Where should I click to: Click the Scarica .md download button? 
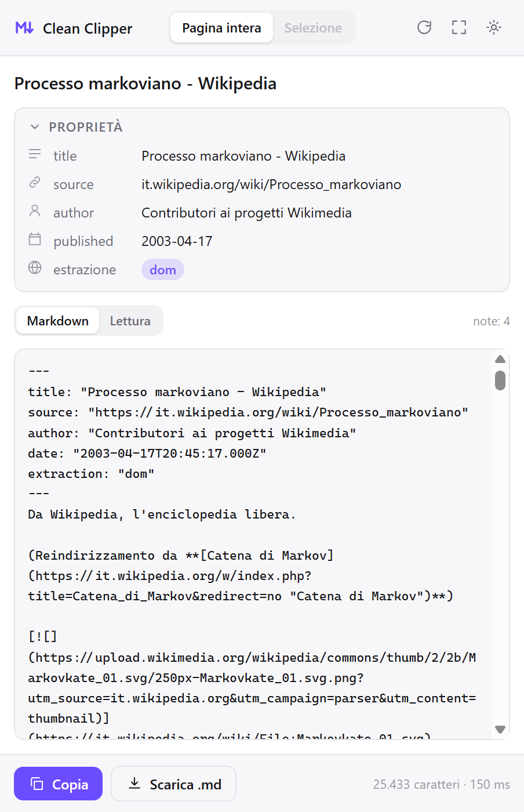[173, 784]
